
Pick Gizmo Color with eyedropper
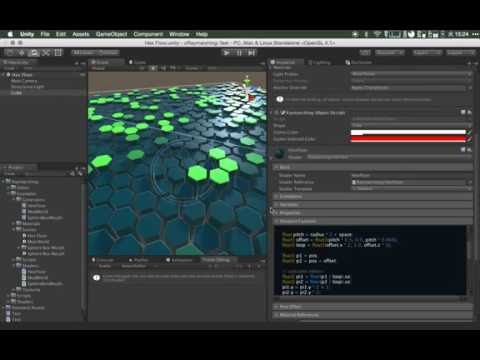point(469,132)
